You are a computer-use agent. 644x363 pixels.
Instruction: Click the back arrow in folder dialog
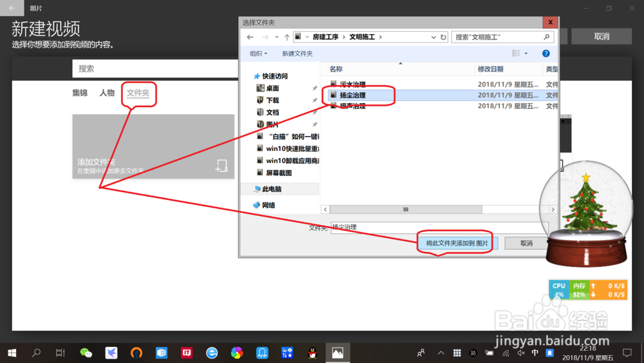point(250,37)
